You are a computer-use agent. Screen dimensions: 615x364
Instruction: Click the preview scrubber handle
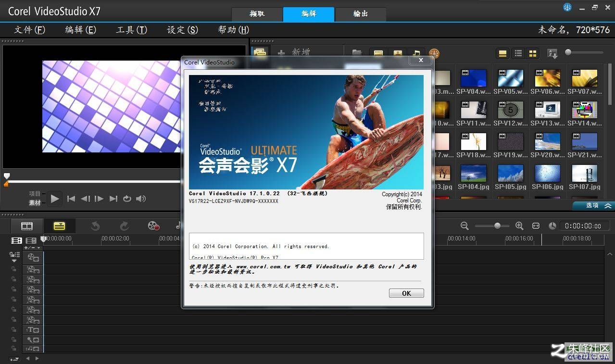(x=7, y=176)
